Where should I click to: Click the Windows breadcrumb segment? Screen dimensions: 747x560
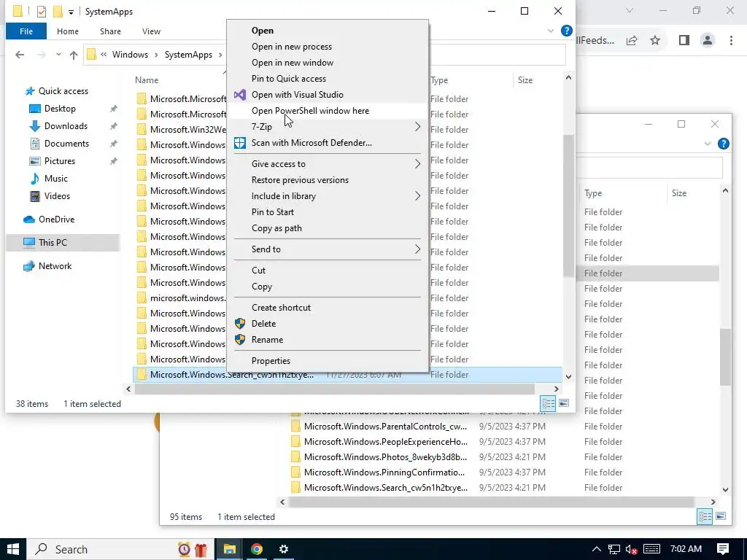click(130, 55)
